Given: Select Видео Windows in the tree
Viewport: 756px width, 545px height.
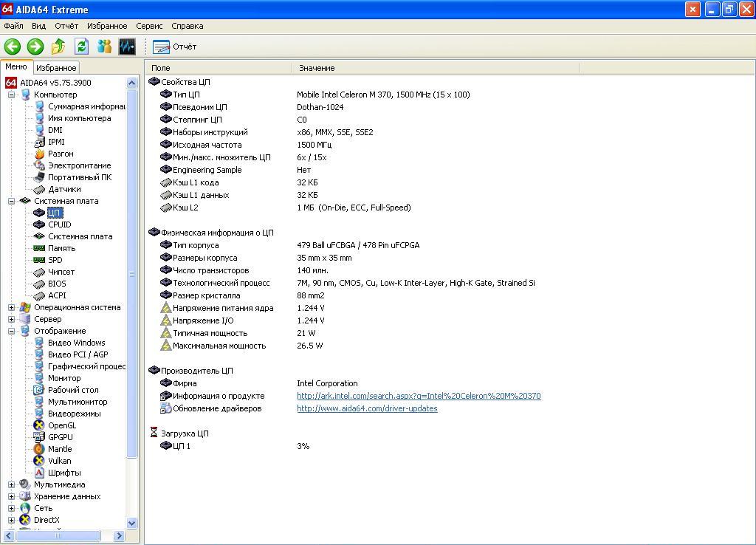Looking at the screenshot, I should pos(76,343).
